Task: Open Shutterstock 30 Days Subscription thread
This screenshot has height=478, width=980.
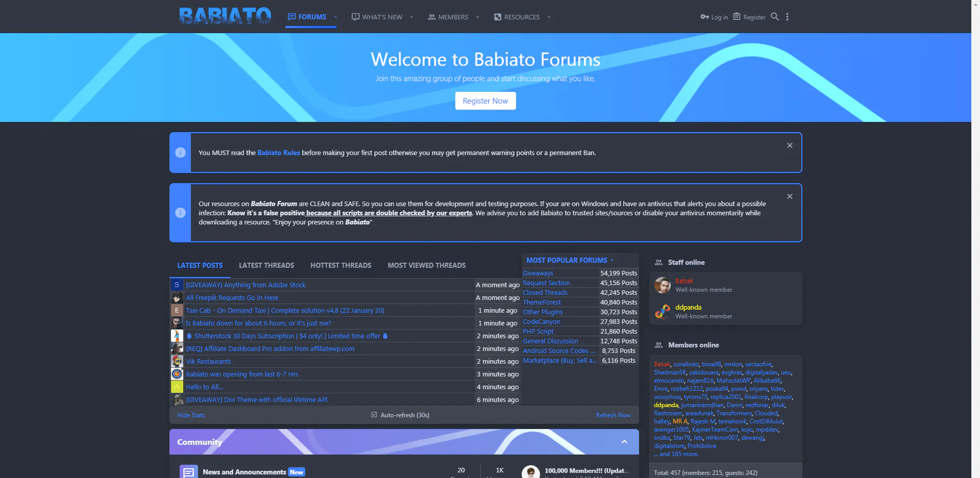Action: [287, 336]
